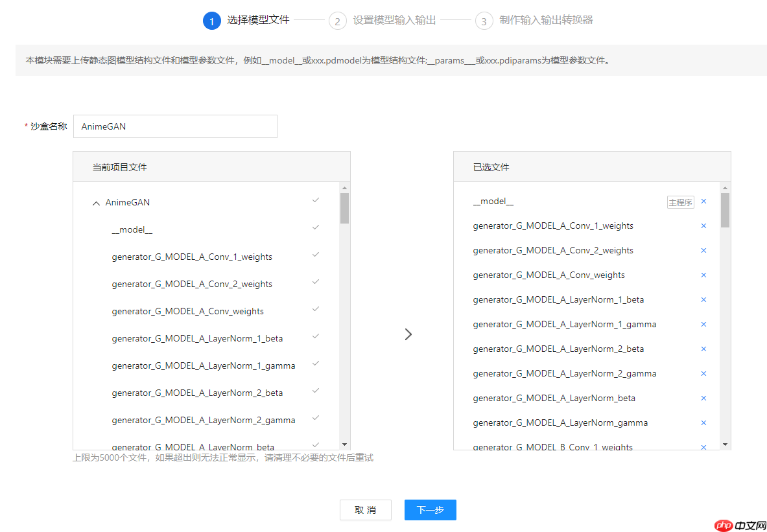
Task: Click the scroll-down arrow on the project files list
Action: point(345,445)
